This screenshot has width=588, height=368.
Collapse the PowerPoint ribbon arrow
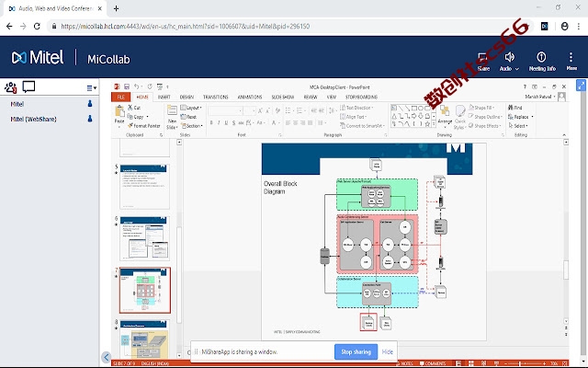564,135
